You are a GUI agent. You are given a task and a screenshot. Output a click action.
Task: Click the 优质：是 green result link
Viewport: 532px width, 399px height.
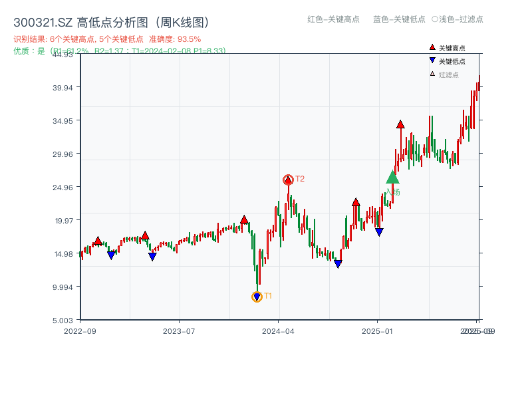[x=31, y=49]
